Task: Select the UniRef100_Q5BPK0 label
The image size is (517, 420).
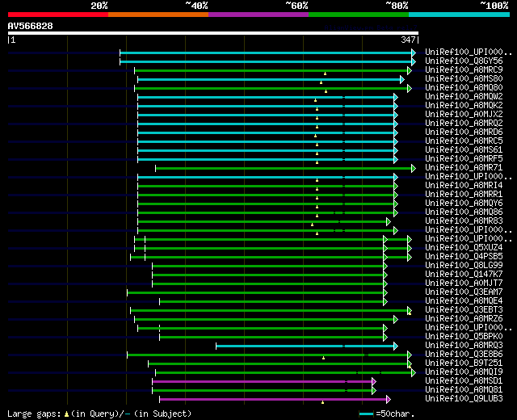Action: [464, 337]
